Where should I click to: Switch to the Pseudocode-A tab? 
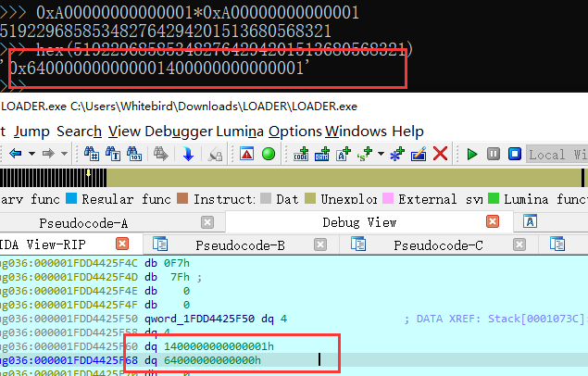point(83,223)
